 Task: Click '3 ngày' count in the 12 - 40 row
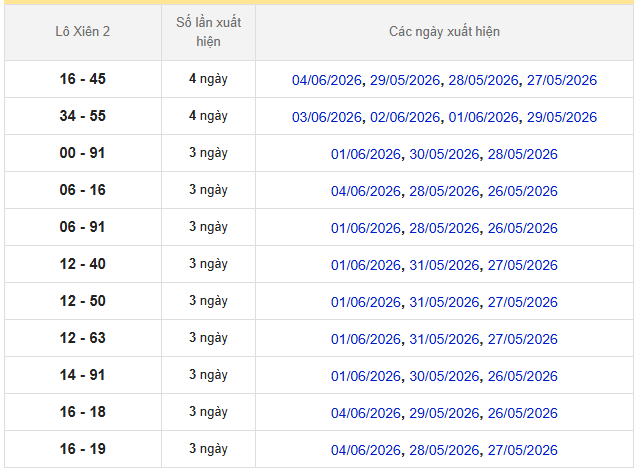coord(208,264)
